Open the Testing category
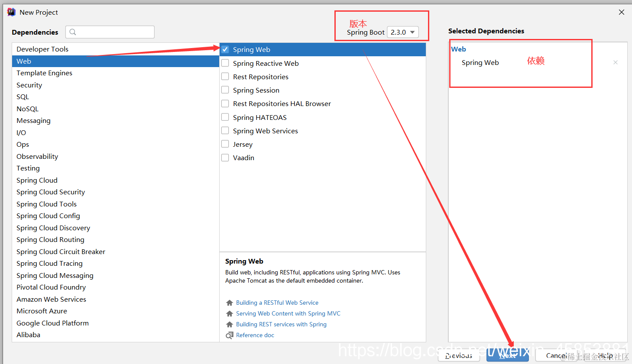The width and height of the screenshot is (632, 364). 116,168
